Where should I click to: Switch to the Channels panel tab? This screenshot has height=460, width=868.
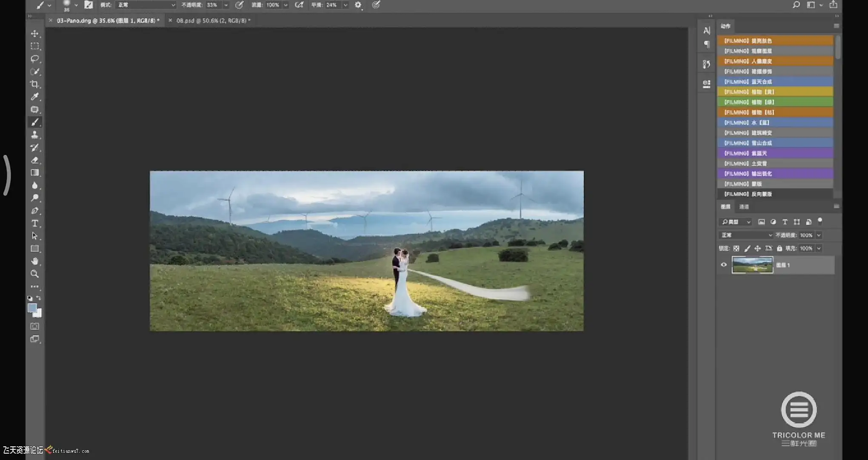[x=744, y=207]
